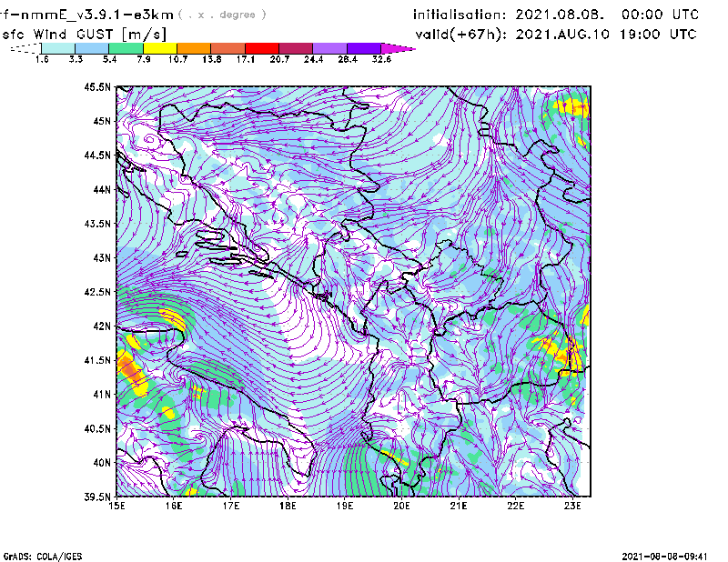Click the legend value 28.4
The width and height of the screenshot is (728, 562).
coord(348,59)
